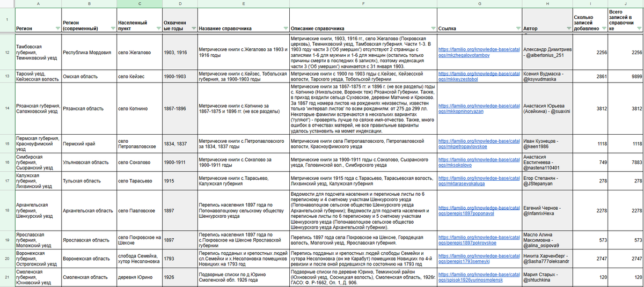Click cell 'Архангельская область'

89,211
